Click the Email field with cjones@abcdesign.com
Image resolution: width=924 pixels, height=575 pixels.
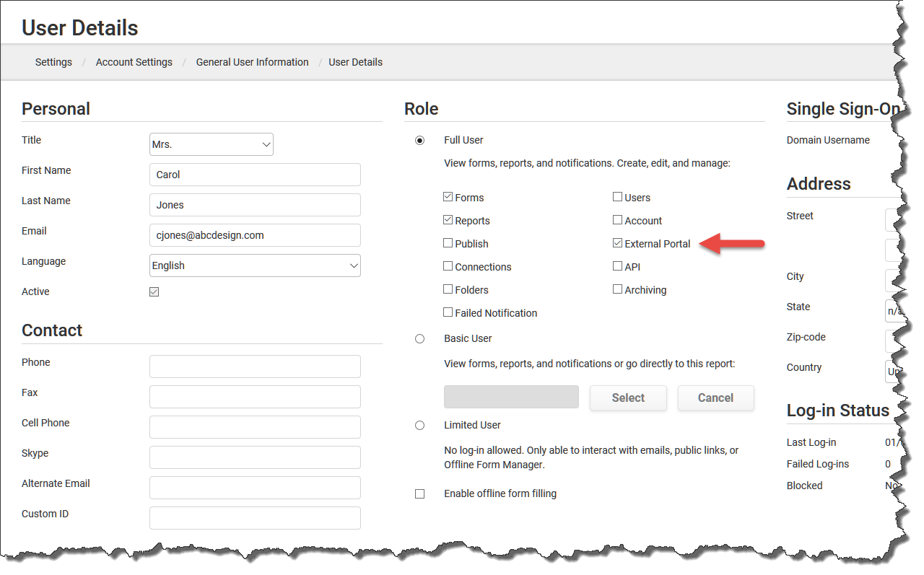[x=255, y=235]
